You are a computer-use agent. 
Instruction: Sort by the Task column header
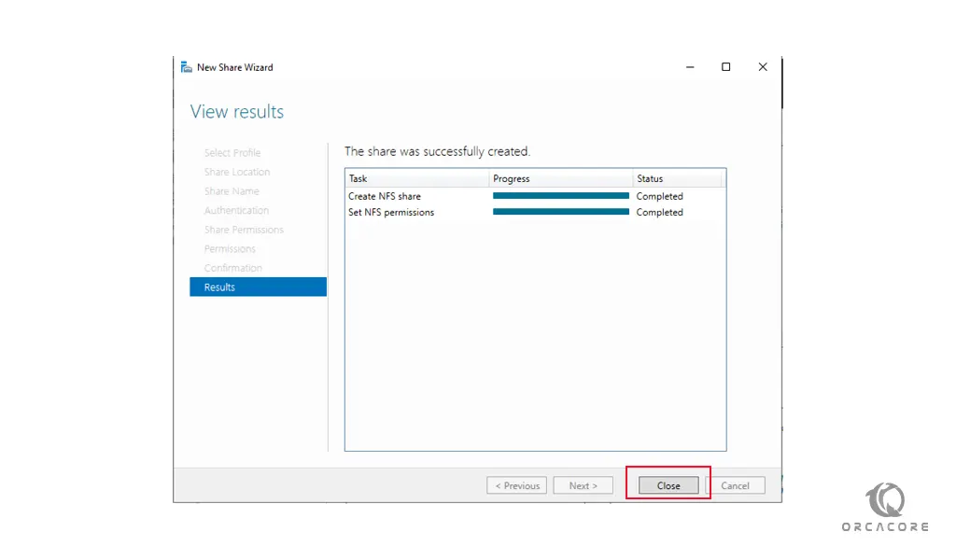click(x=417, y=178)
